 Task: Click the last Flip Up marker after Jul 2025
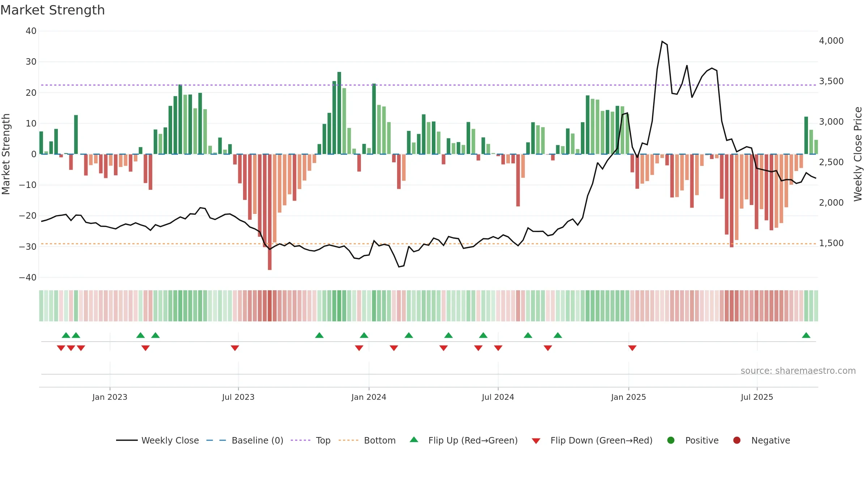point(806,335)
